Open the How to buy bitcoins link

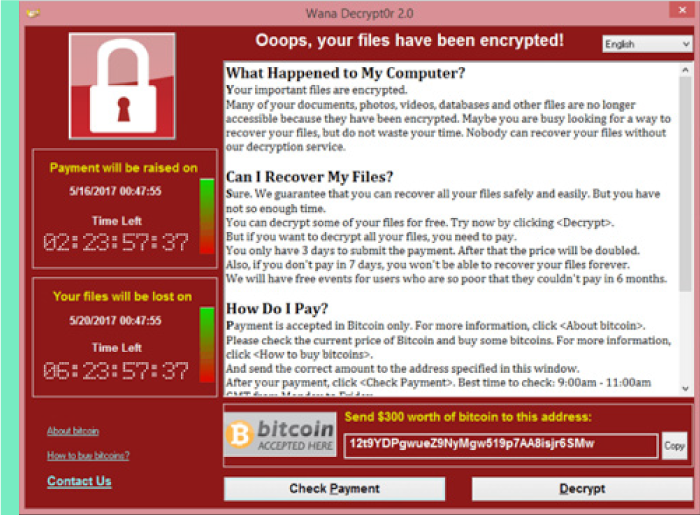click(88, 455)
